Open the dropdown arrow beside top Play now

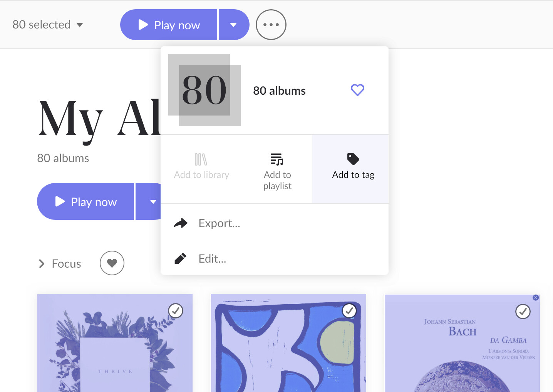pyautogui.click(x=234, y=25)
